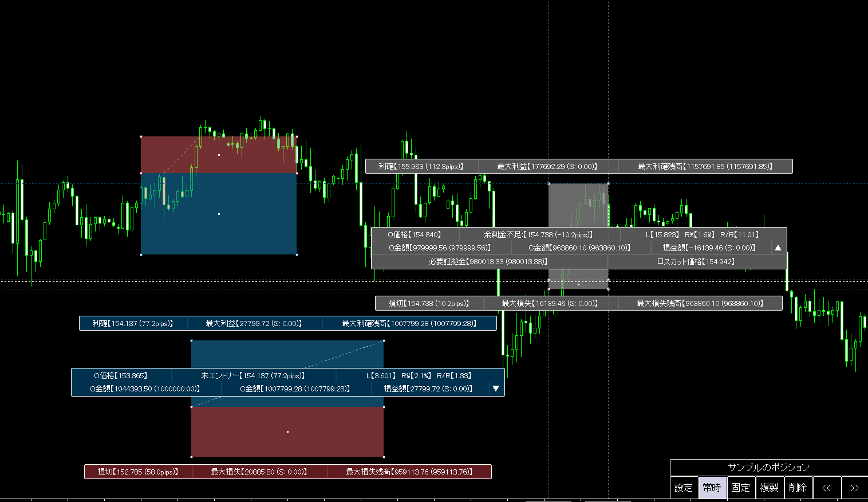Expand blue position panel with down triangle
Image resolution: width=868 pixels, height=502 pixels.
[496, 389]
